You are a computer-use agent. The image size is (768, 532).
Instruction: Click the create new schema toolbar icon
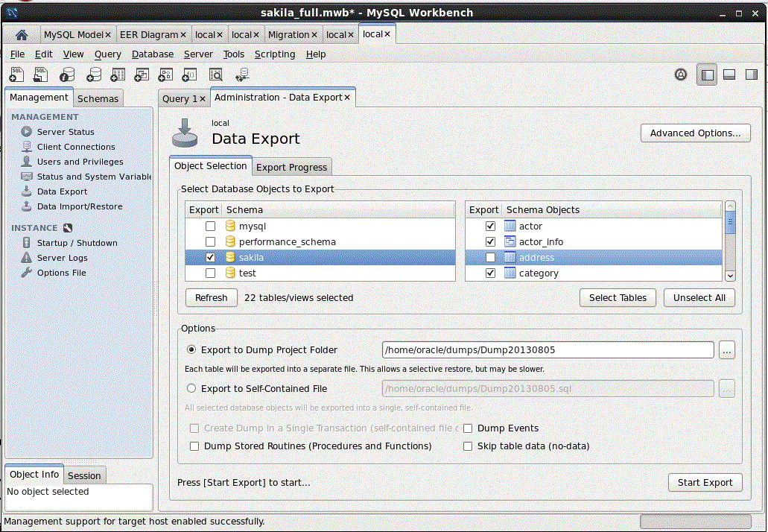pos(94,75)
